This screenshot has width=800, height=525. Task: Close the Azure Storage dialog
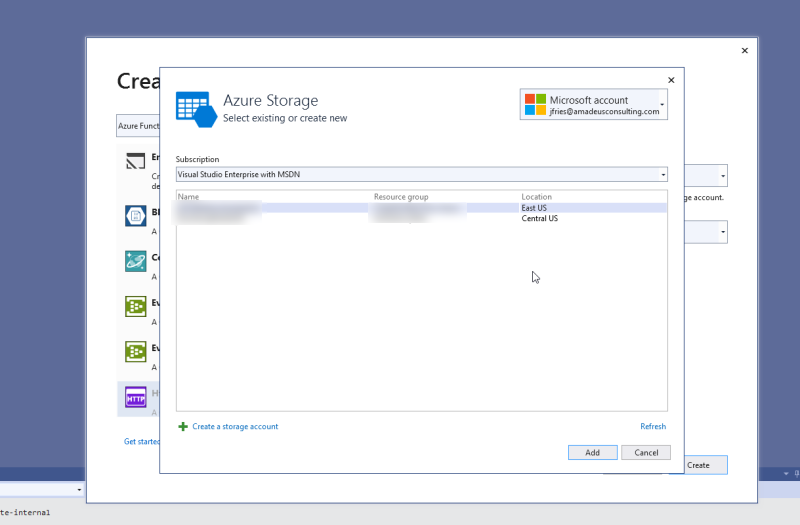[x=671, y=80]
